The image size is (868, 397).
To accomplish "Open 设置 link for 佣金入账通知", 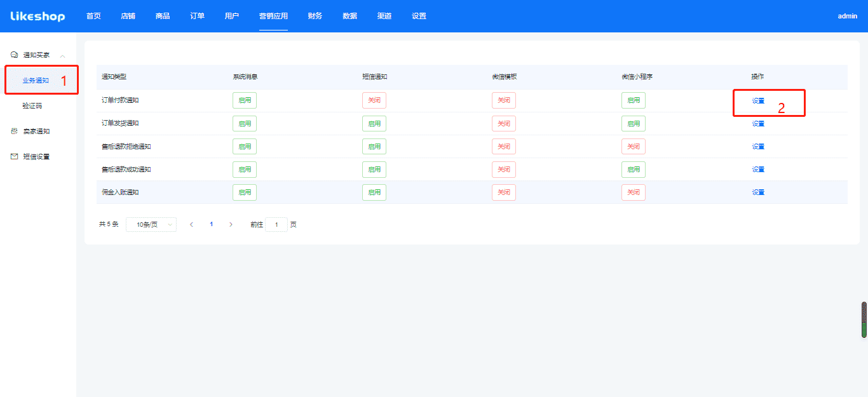I will tap(758, 192).
